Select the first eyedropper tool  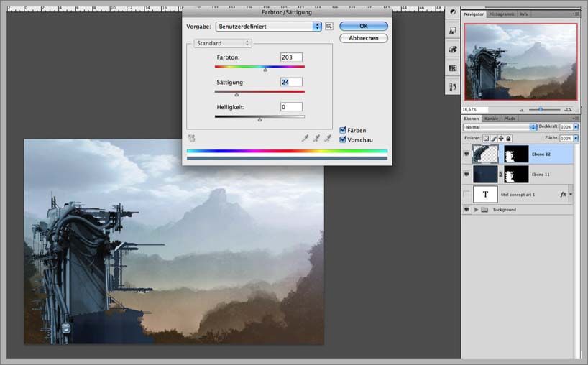[x=306, y=138]
